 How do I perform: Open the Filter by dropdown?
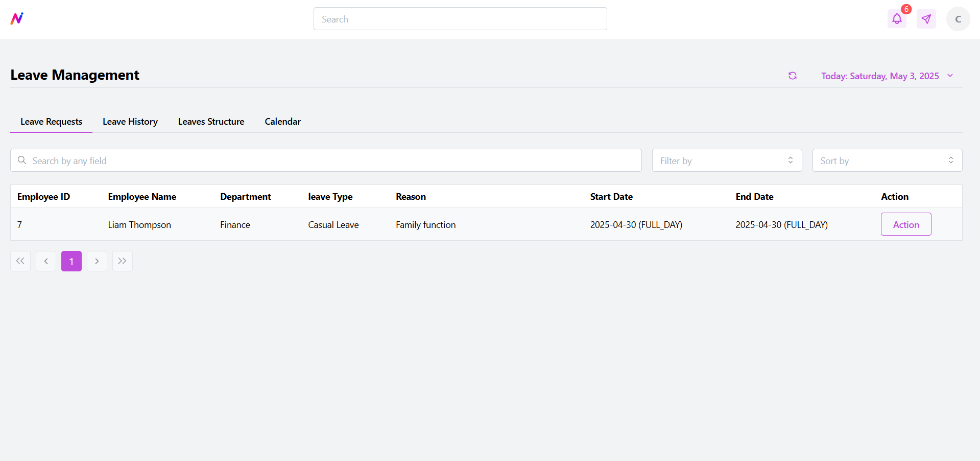(727, 160)
